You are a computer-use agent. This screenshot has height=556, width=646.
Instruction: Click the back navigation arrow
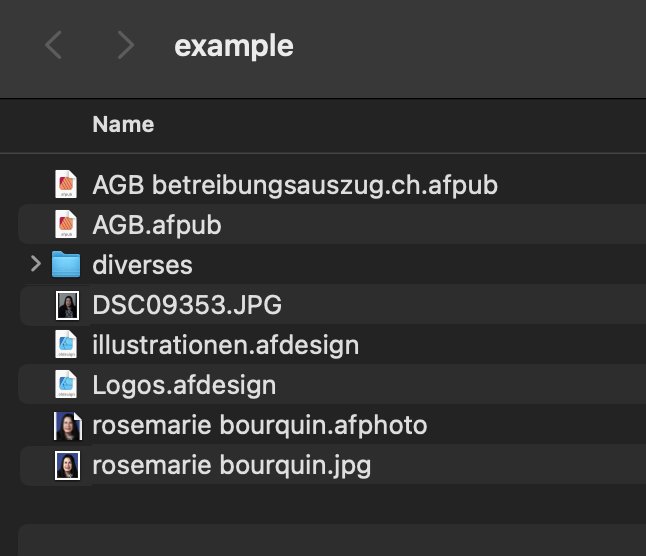point(54,45)
